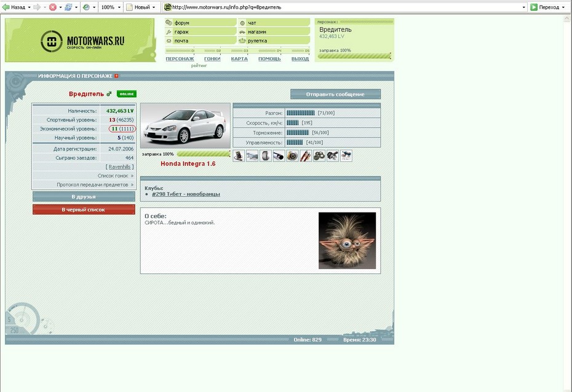
Task: Open the Переход dropdown arrow
Action: click(x=563, y=7)
